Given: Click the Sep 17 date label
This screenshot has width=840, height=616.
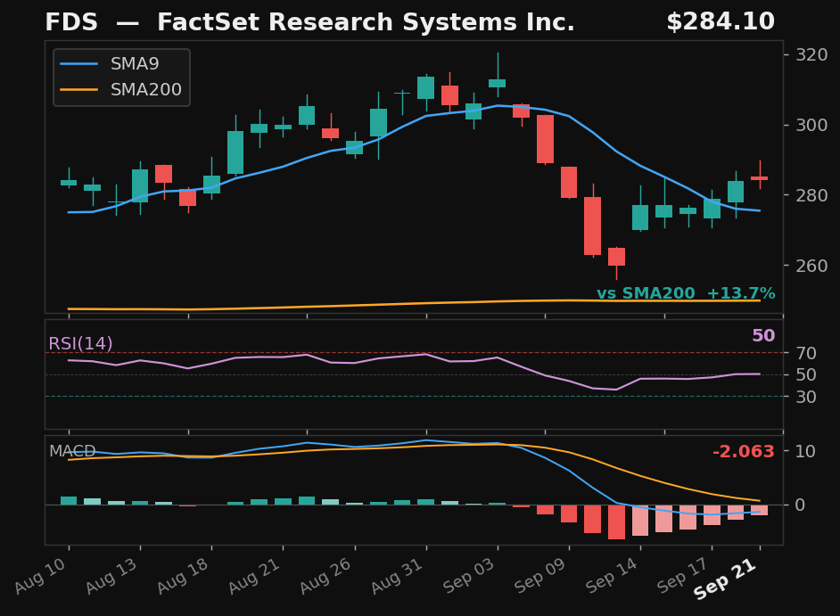Looking at the screenshot, I should [684, 576].
